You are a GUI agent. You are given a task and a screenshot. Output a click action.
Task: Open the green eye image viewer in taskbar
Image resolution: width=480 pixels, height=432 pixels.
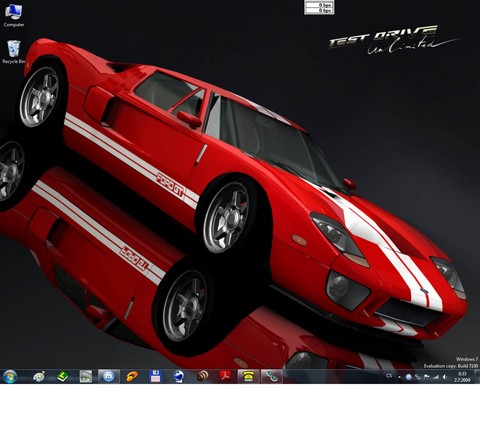(x=86, y=377)
